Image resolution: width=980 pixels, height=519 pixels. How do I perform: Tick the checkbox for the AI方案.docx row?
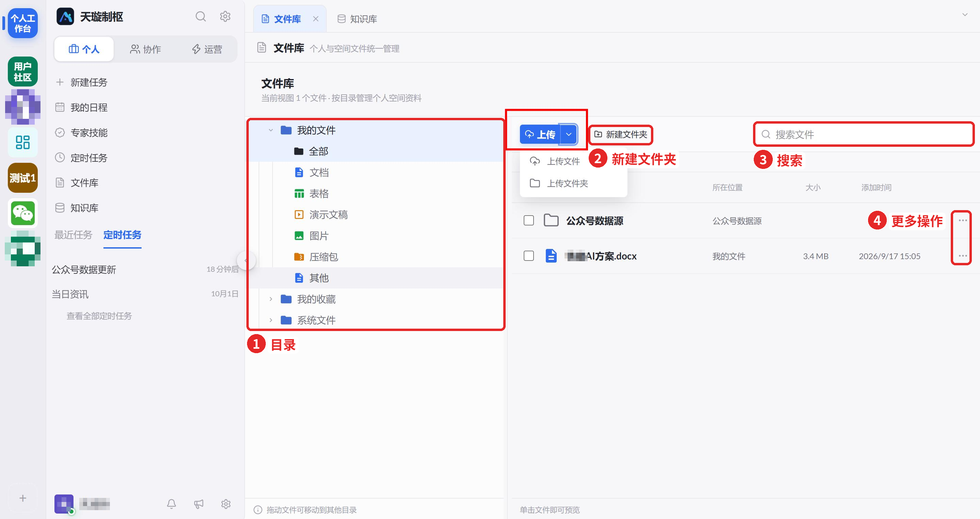click(529, 256)
